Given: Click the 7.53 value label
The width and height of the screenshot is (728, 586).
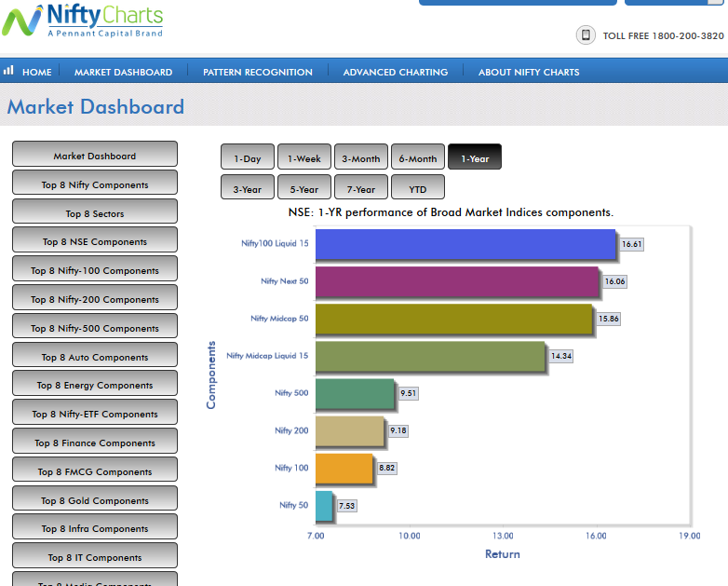Looking at the screenshot, I should point(347,506).
